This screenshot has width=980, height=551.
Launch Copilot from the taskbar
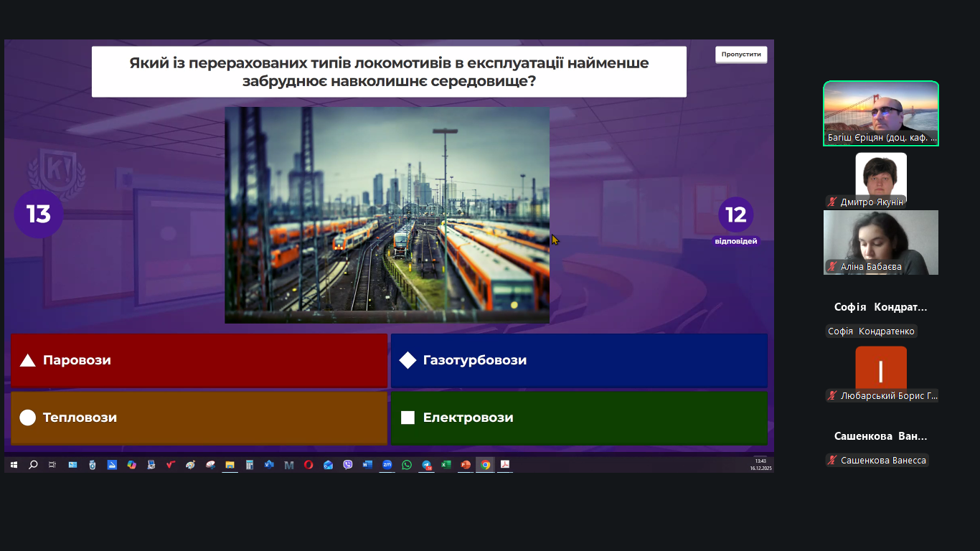point(131,465)
